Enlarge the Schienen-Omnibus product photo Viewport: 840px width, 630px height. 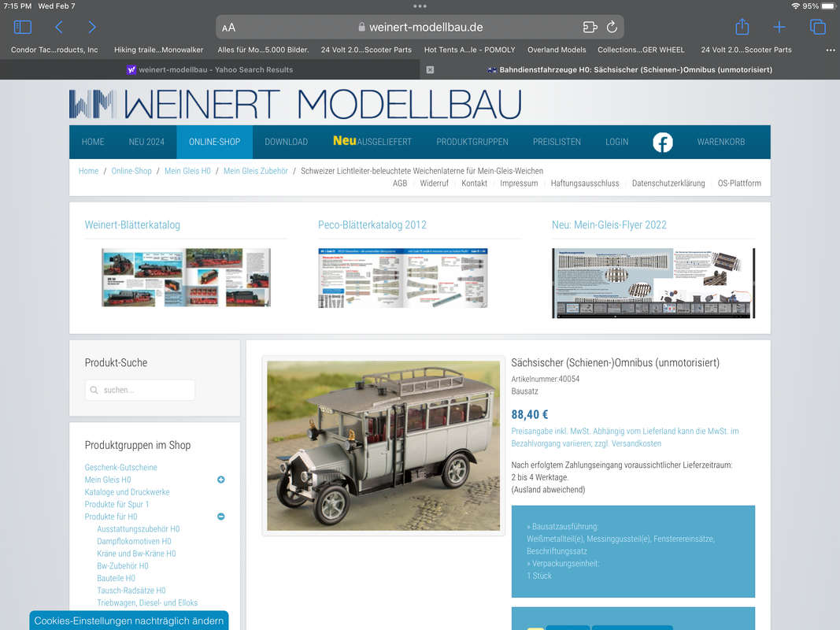tap(383, 446)
